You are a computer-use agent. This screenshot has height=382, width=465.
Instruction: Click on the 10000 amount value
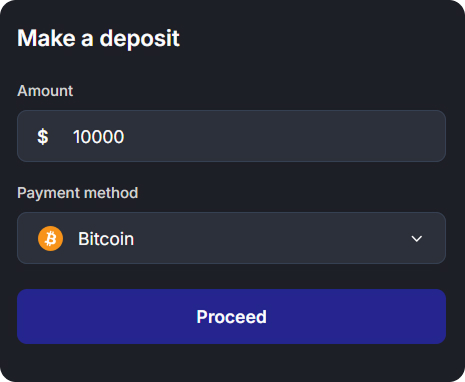click(x=99, y=137)
